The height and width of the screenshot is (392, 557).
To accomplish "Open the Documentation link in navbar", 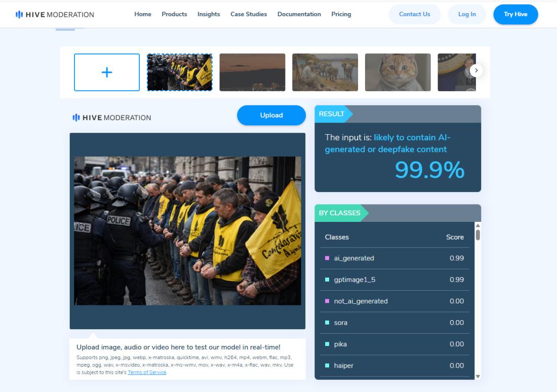I will pos(299,14).
